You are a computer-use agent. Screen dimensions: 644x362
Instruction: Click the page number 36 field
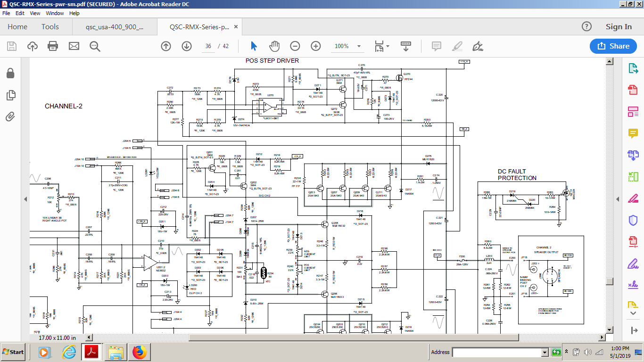pos(208,46)
